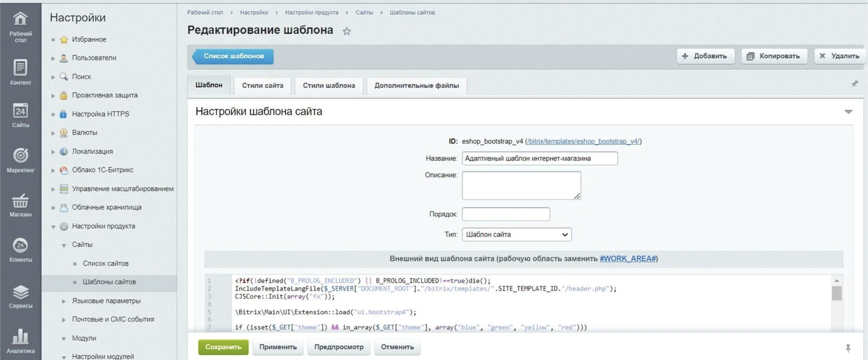Collapse the Настройки продукта tree node
868x360 pixels.
click(53, 227)
